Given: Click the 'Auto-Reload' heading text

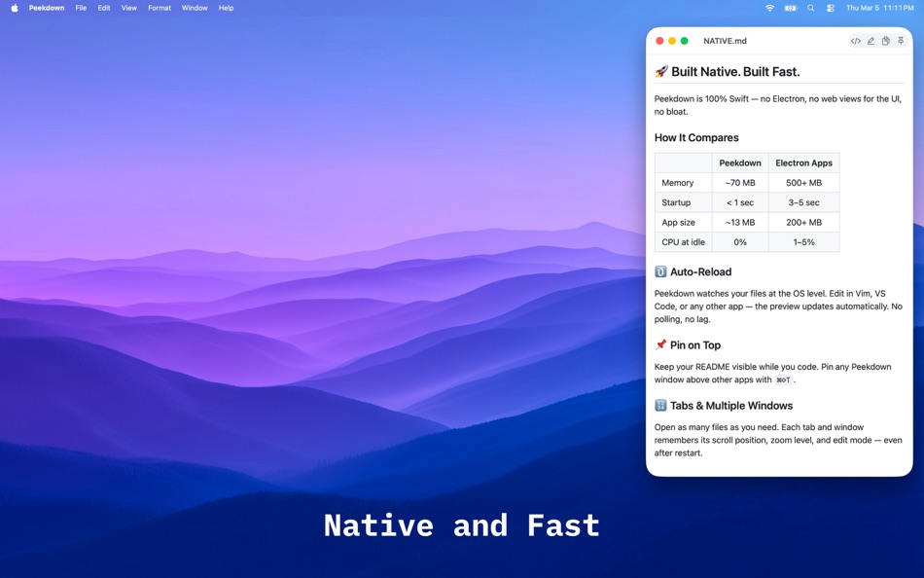Looking at the screenshot, I should (x=700, y=271).
